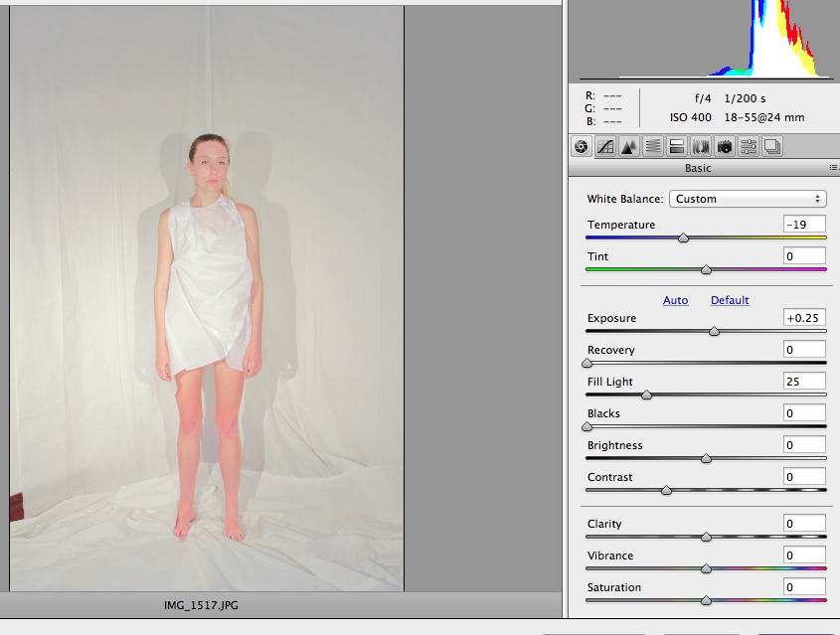840x635 pixels.
Task: Switch to the Presets panel icon
Action: (x=749, y=146)
